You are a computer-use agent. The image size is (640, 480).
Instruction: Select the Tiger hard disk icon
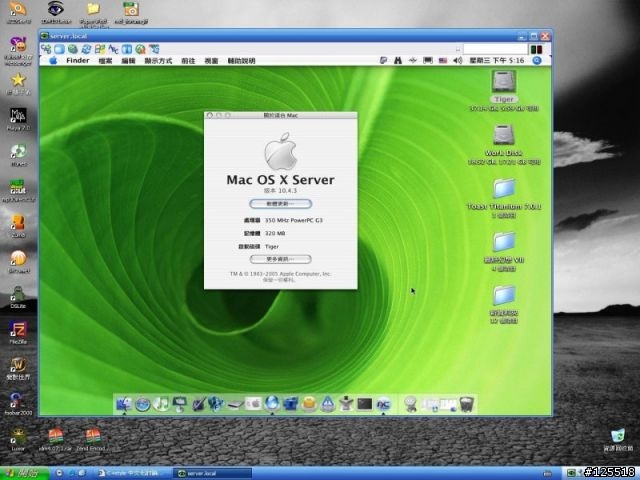click(504, 81)
